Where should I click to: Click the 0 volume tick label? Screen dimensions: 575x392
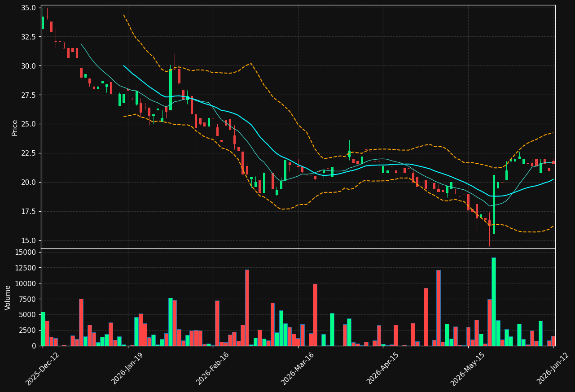35,346
